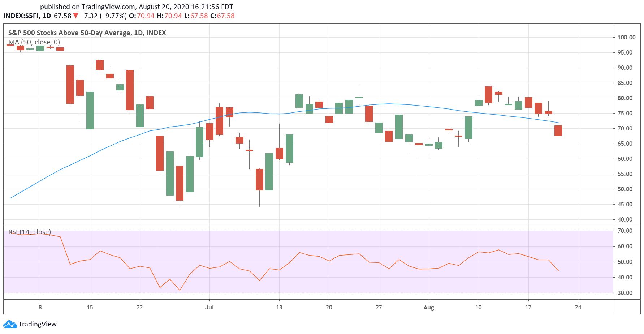Screen dimensions: 644x334
Task: Click the Aug date axis label
Action: 429,307
